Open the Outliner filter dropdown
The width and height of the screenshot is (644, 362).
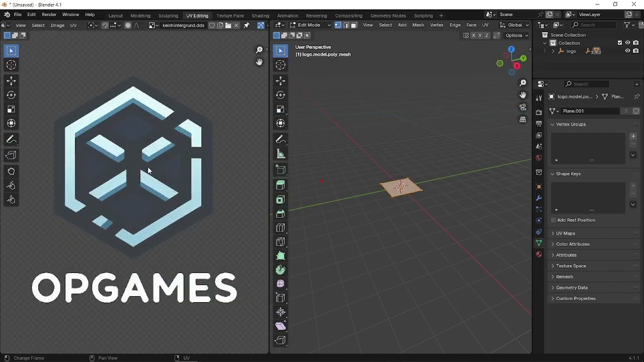pyautogui.click(x=629, y=25)
